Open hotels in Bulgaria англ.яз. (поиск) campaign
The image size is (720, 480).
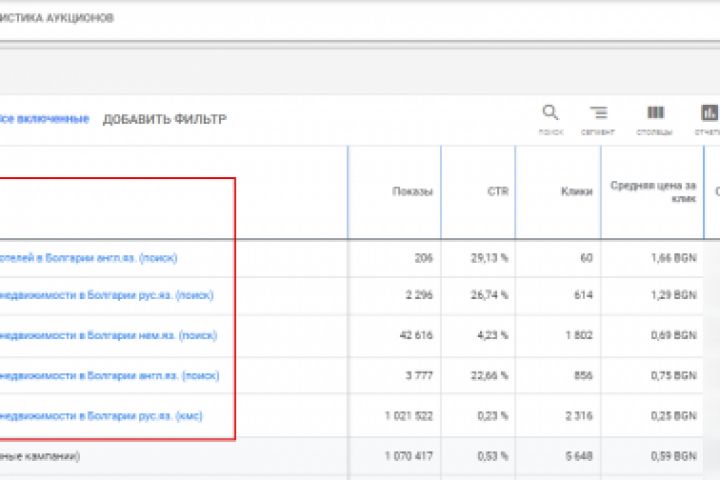88,258
